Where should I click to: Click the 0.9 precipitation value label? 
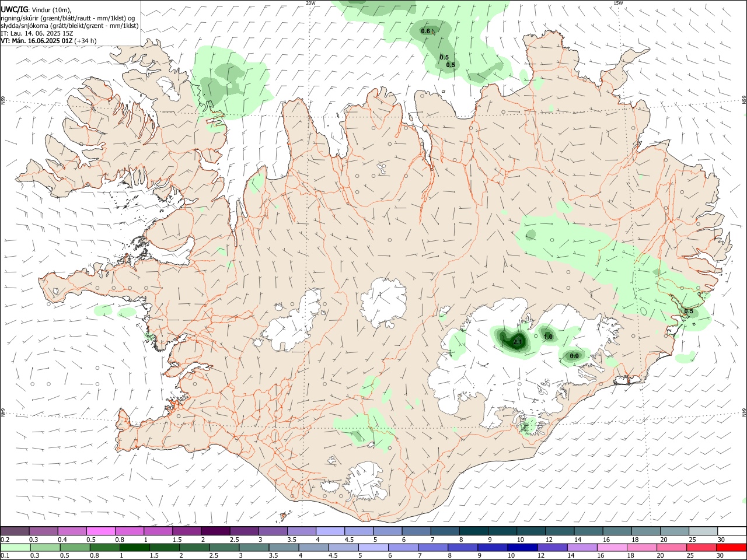click(x=574, y=356)
